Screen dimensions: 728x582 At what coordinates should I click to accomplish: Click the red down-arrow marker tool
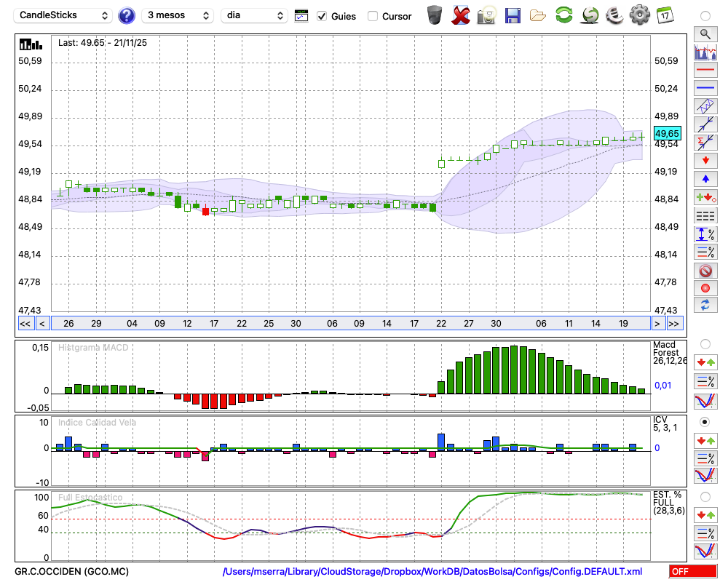[x=705, y=160]
